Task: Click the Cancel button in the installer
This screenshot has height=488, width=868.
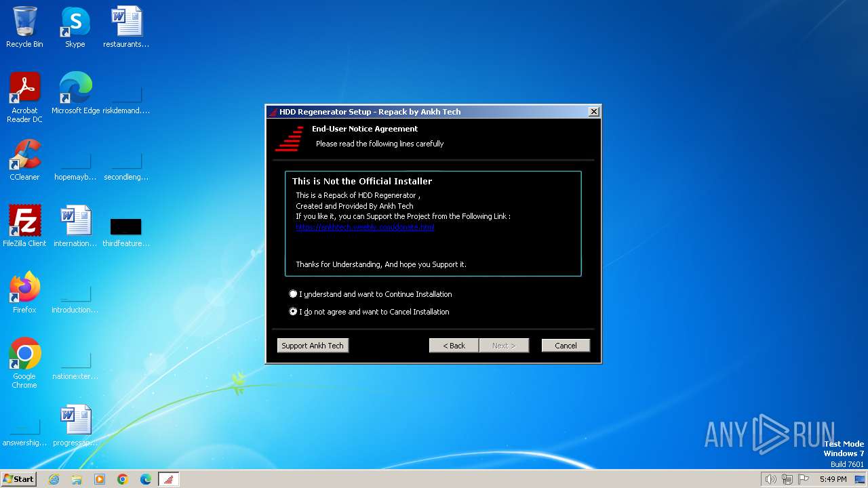Action: click(566, 346)
